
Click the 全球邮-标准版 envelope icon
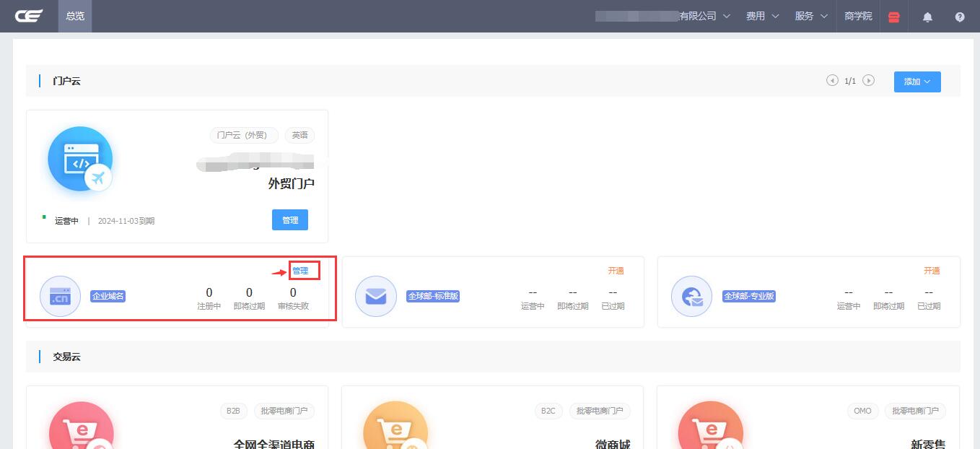[x=376, y=296]
